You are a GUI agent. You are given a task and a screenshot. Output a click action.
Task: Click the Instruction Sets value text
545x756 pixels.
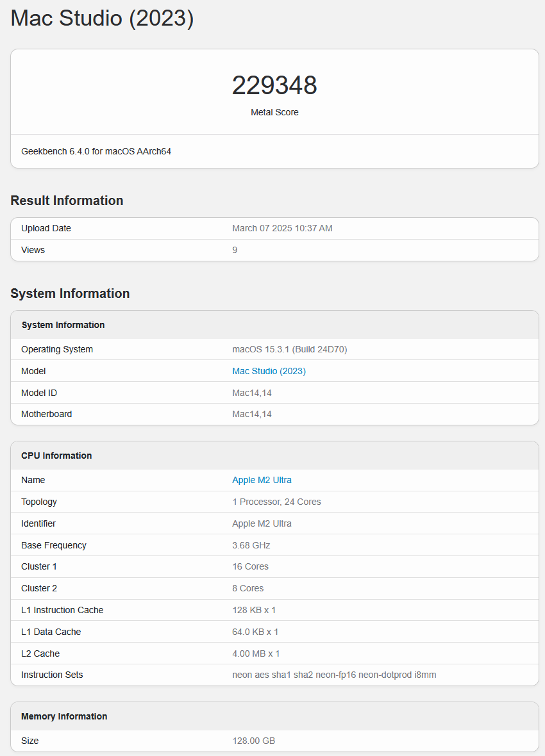click(x=334, y=675)
